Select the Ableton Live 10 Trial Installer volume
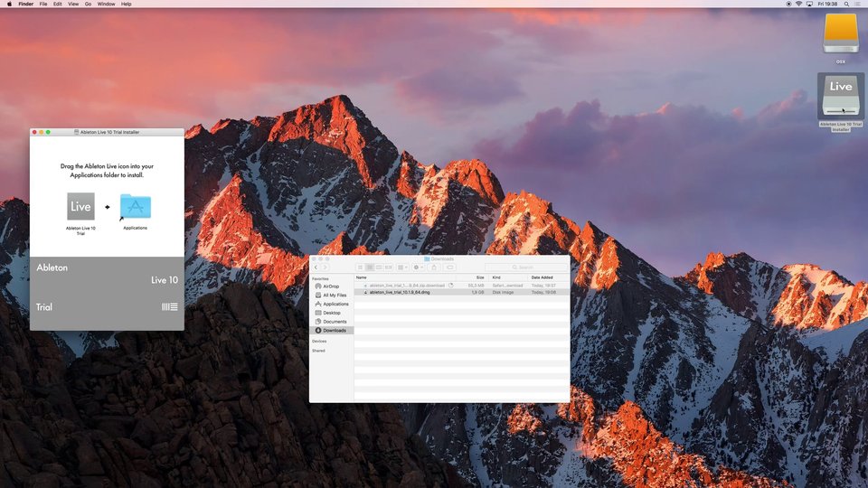868x488 pixels. click(x=840, y=95)
